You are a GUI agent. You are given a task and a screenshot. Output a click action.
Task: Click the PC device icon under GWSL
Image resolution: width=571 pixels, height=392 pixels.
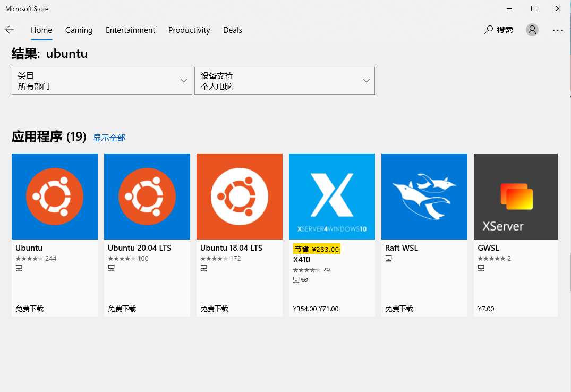click(x=481, y=268)
